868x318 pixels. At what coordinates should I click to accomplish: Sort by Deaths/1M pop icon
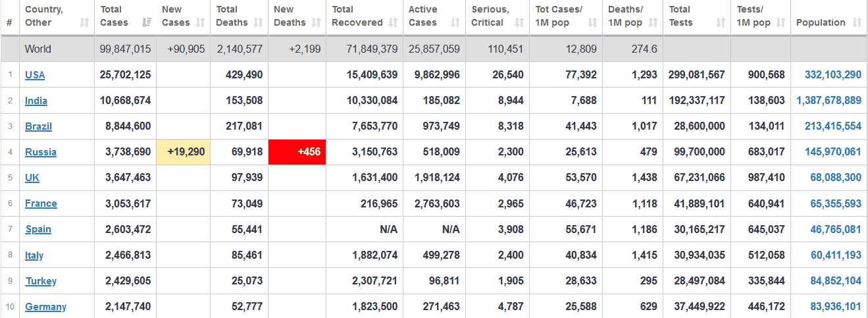pyautogui.click(x=653, y=23)
